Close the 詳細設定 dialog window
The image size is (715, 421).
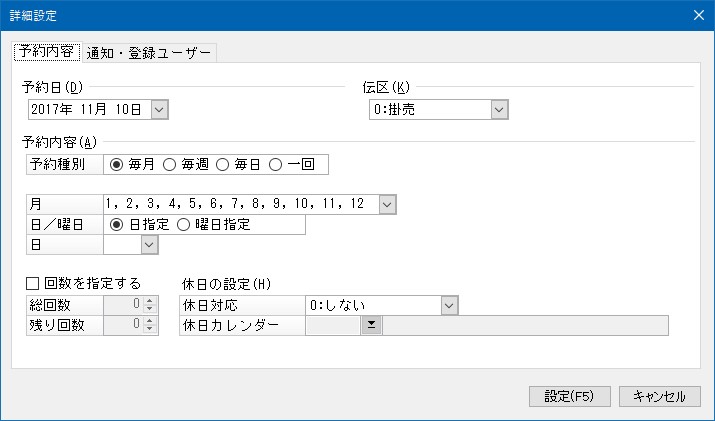[x=699, y=15]
